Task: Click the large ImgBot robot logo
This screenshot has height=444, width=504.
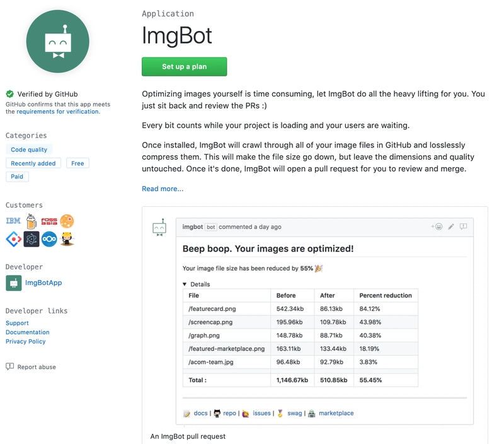Action: (58, 41)
